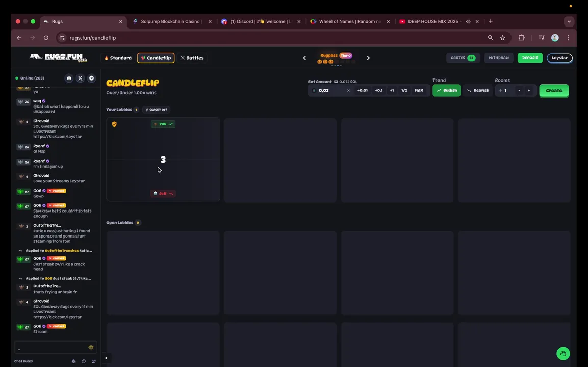The image size is (588, 367).
Task: Halve the bet with the 1/2 button
Action: click(x=404, y=90)
